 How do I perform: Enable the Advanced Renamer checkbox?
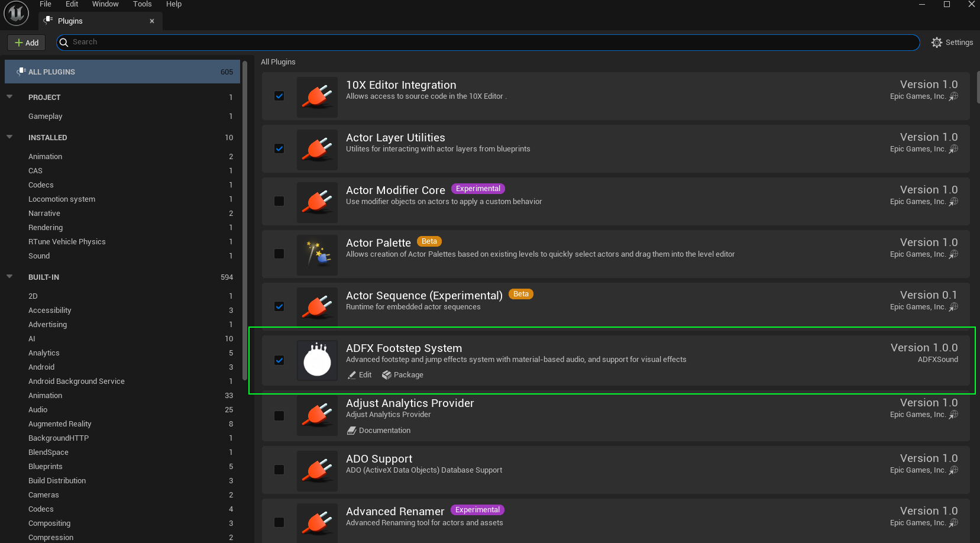click(x=279, y=522)
